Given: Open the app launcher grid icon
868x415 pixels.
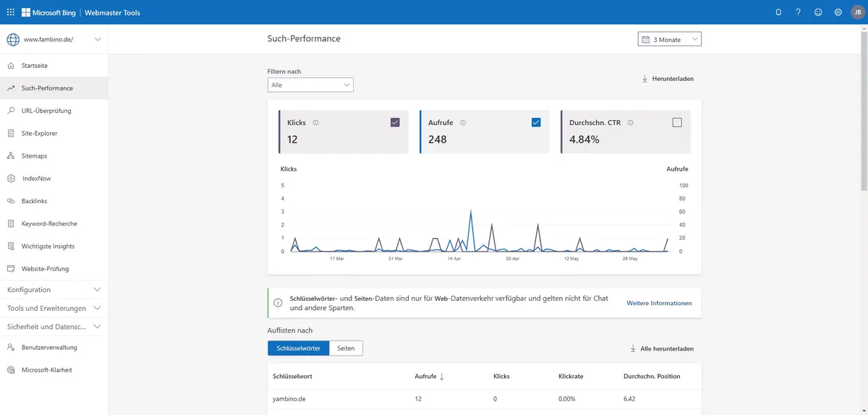Looking at the screenshot, I should coord(11,12).
